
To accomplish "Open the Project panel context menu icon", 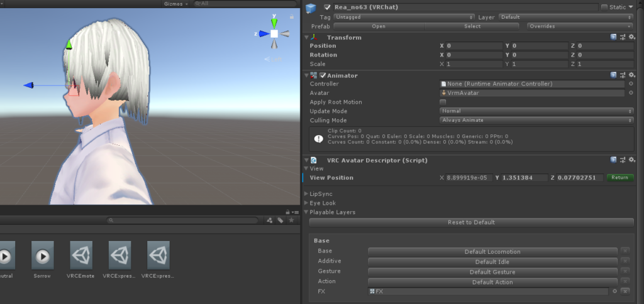I will pyautogui.click(x=296, y=212).
